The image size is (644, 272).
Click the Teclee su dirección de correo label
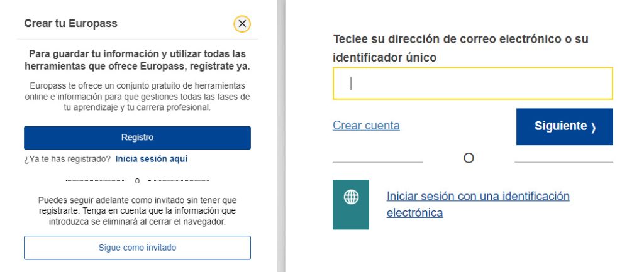click(x=460, y=48)
